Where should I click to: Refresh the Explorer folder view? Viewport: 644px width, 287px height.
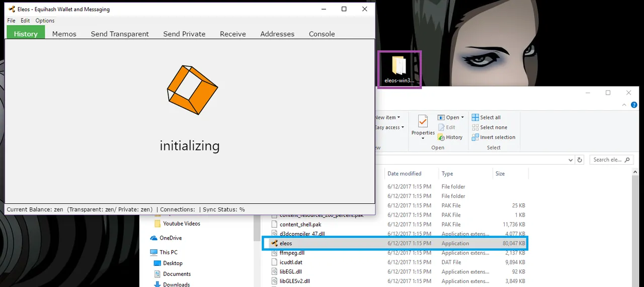tap(580, 160)
